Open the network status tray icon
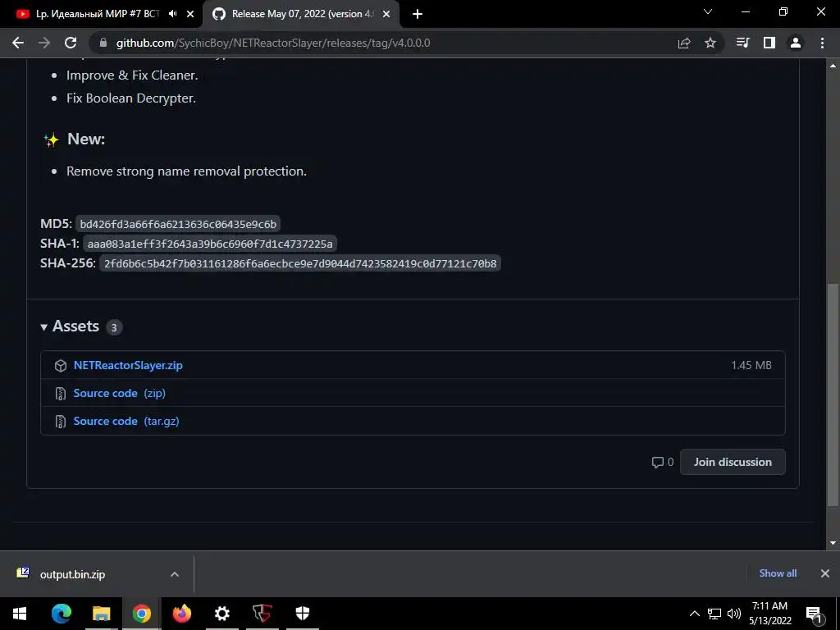The height and width of the screenshot is (630, 840). 714,614
